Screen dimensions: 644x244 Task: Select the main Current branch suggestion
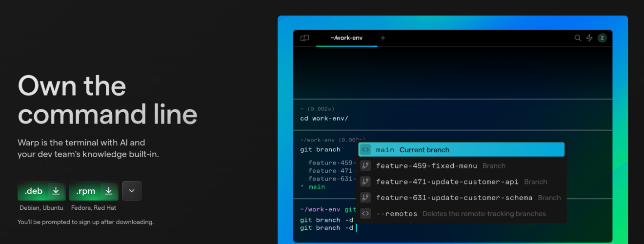tap(462, 150)
